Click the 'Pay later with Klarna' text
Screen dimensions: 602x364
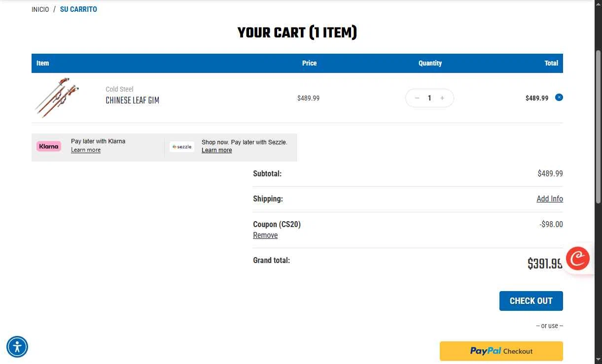[x=98, y=141]
